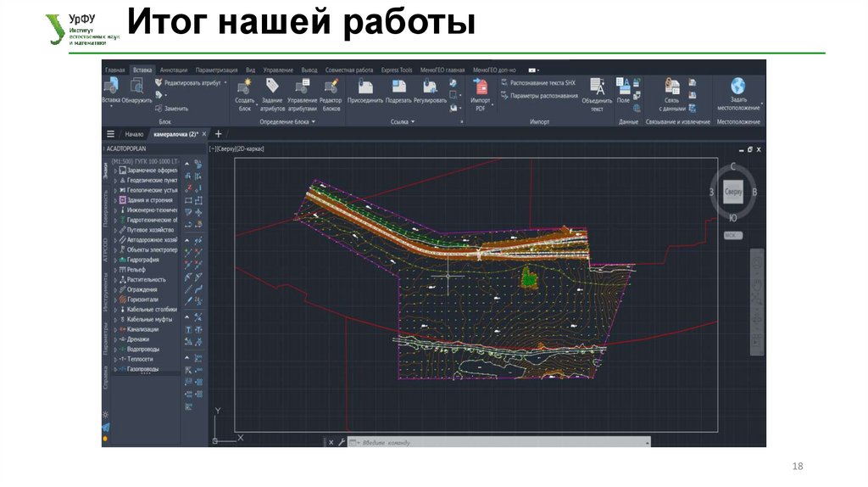Expand the Гидрография tree node
Viewport: 868px width, 487px height.
point(115,260)
